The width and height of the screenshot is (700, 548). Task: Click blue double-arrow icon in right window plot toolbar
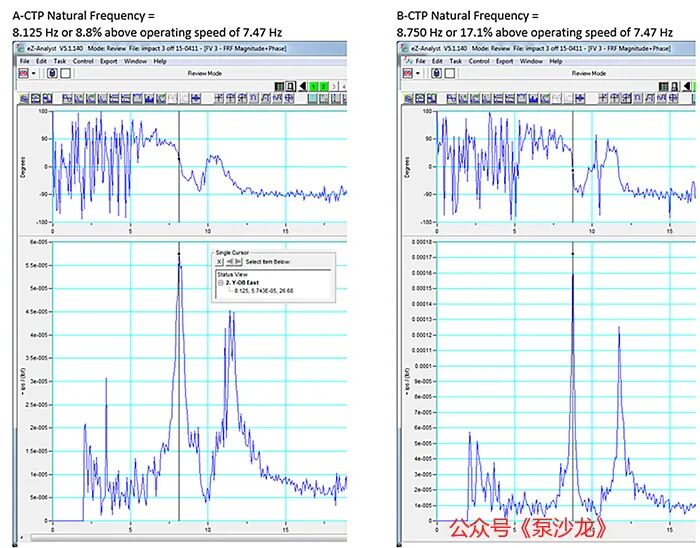coord(579,99)
